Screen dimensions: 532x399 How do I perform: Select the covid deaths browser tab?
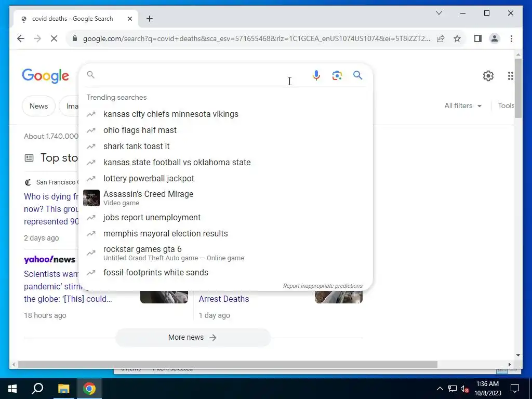76,19
